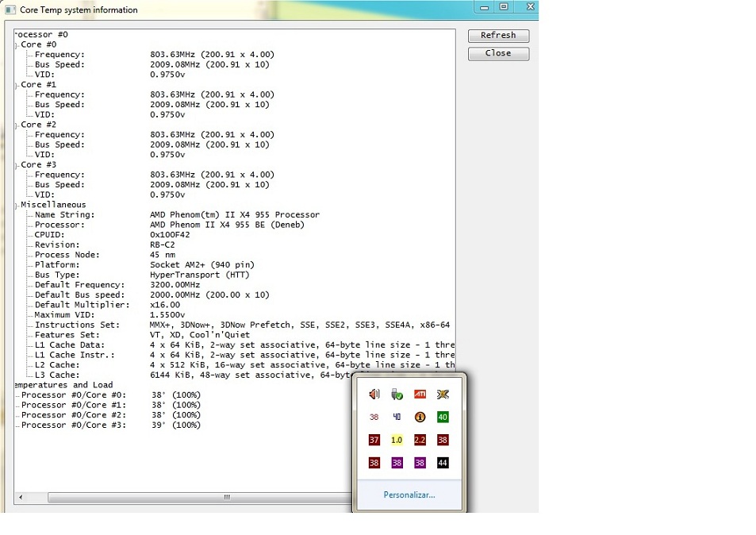Click the yellow crossed-X tray icon

[x=443, y=395]
